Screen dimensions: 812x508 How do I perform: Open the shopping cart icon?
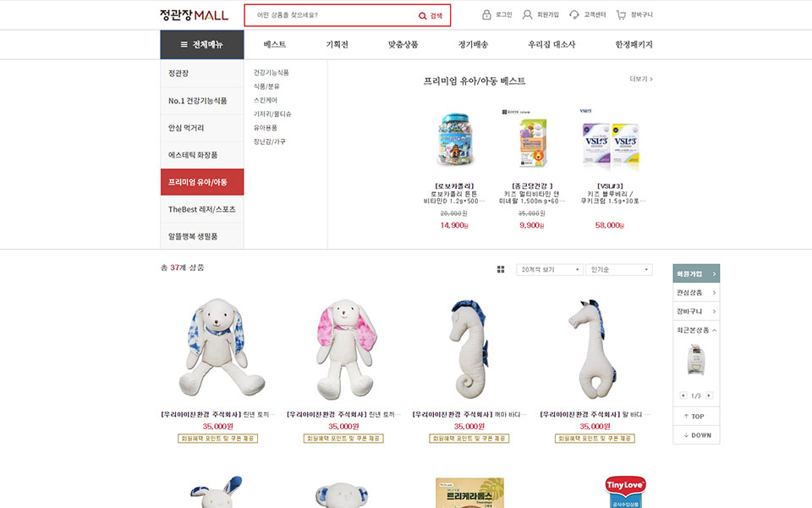click(x=620, y=14)
